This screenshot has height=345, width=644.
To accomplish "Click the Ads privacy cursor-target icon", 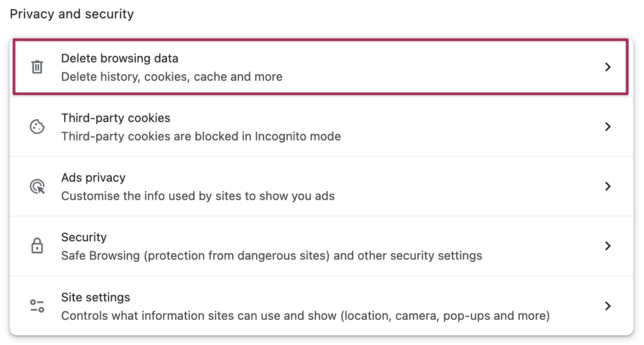I will click(x=37, y=187).
